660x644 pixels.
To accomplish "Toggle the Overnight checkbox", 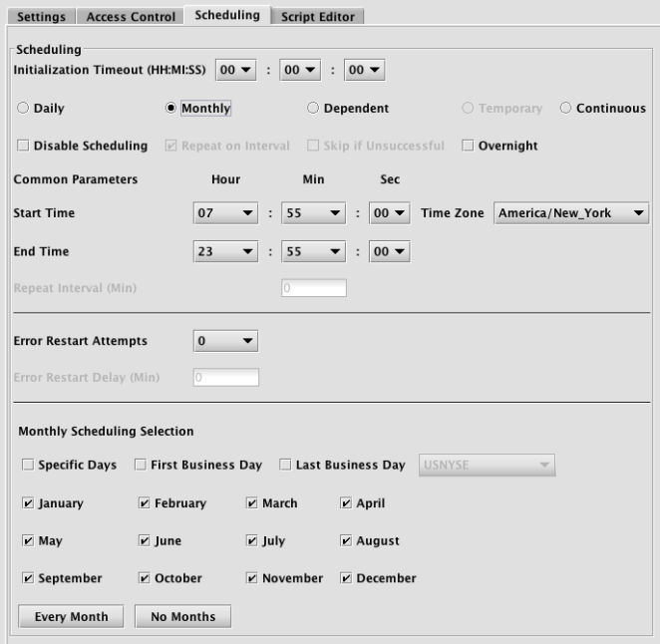I will tap(468, 147).
